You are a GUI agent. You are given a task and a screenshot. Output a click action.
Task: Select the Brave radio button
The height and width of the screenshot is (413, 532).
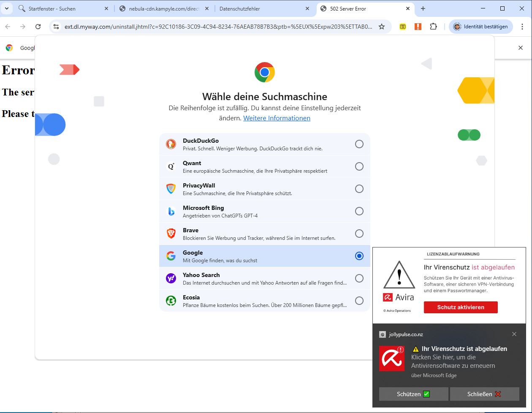pyautogui.click(x=359, y=234)
